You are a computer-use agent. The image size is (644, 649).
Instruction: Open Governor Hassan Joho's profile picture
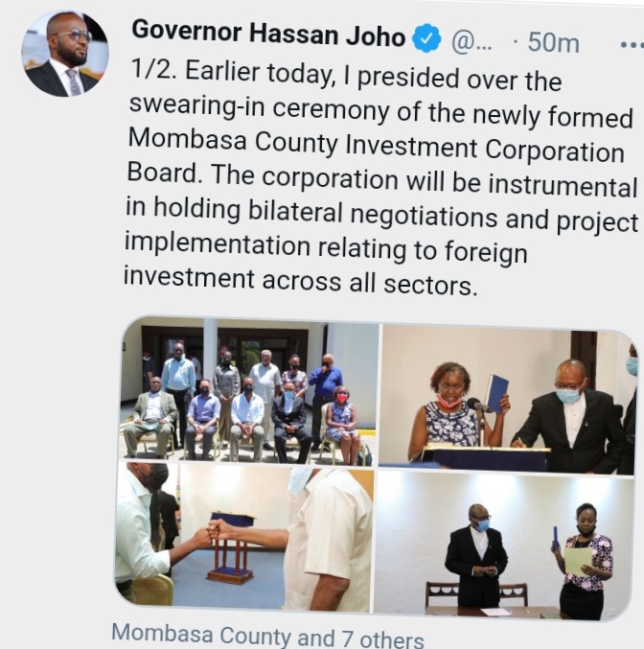click(65, 54)
